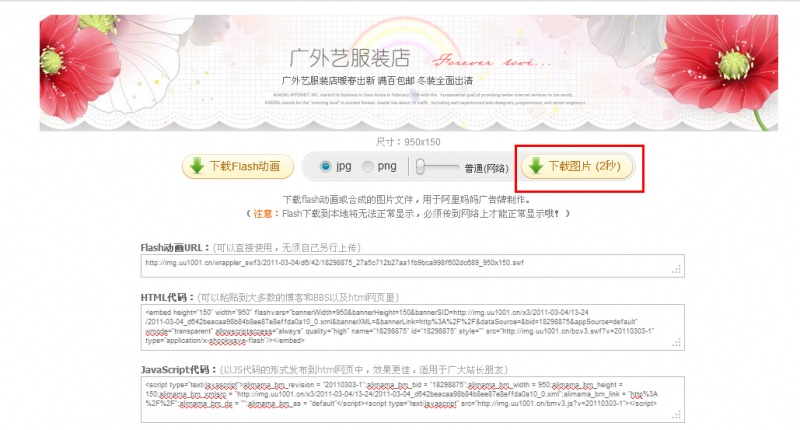The height and width of the screenshot is (430, 800).
Task: Click green arrow icon on 下载图片 button
Action: tap(536, 166)
